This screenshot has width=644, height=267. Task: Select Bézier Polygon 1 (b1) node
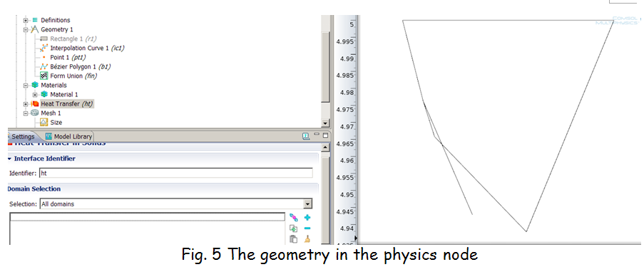point(76,66)
